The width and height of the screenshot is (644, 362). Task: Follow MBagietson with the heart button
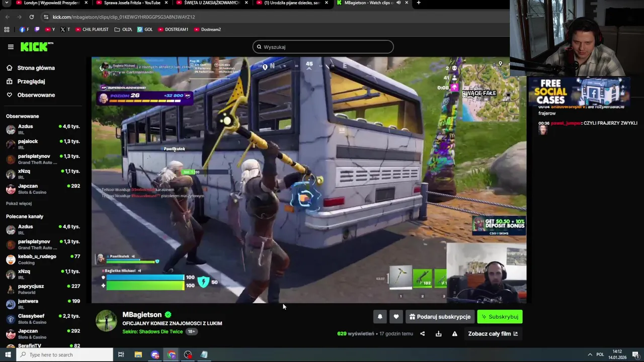click(x=396, y=317)
